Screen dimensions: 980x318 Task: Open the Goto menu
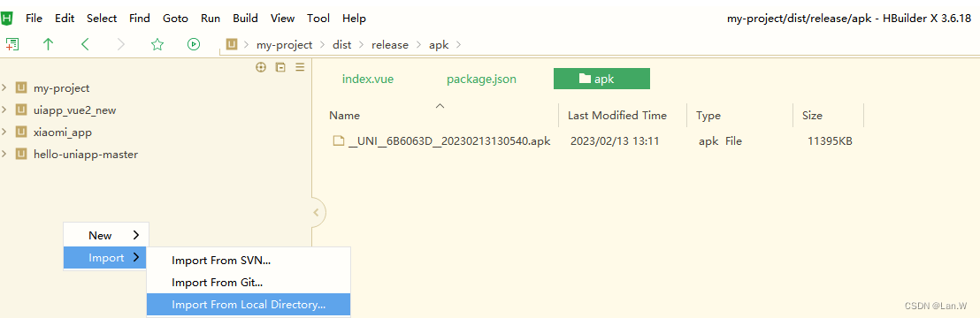(x=176, y=19)
